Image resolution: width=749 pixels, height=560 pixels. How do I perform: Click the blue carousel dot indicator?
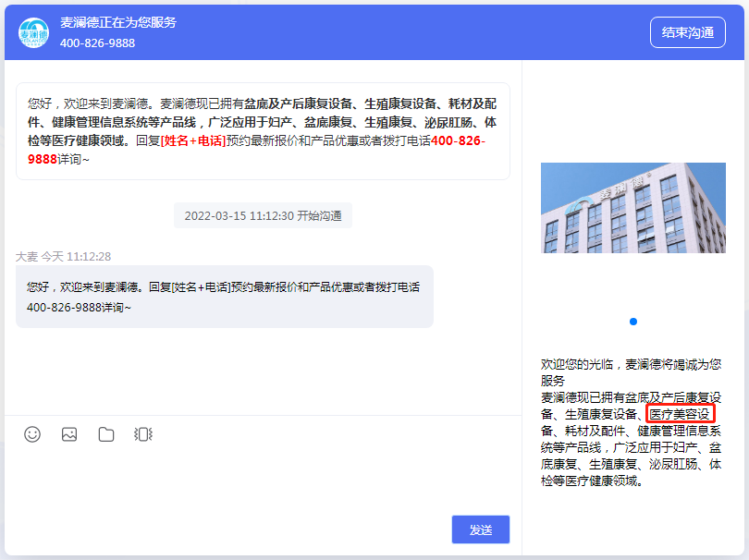(x=633, y=322)
